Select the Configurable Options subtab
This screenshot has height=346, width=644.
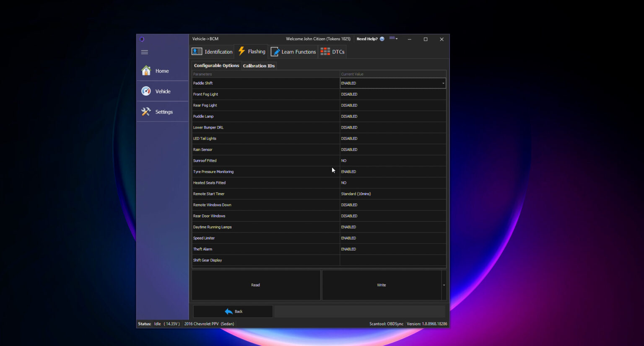216,66
